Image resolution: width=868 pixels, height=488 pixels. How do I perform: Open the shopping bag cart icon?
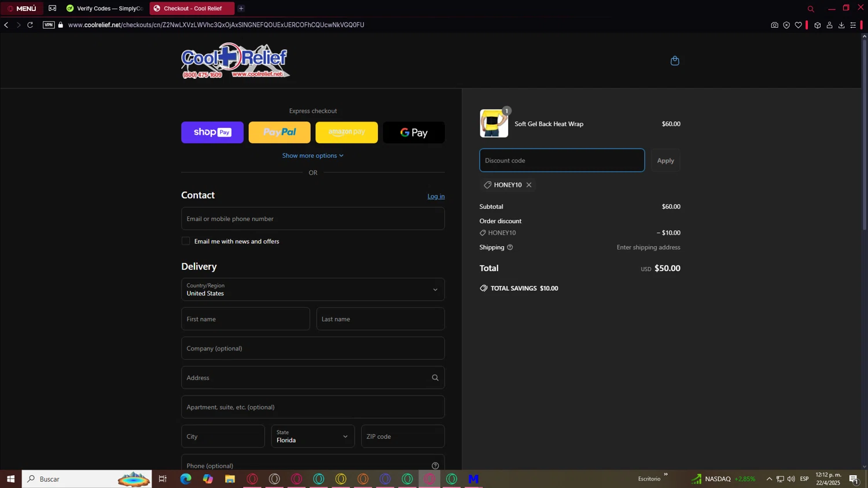(675, 61)
